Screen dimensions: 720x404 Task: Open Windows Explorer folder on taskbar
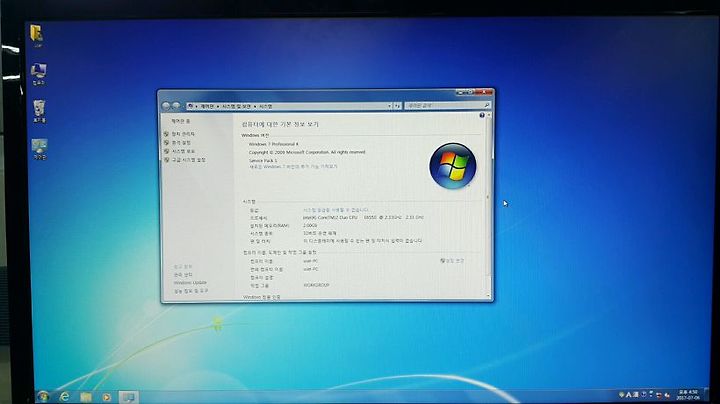(86, 397)
